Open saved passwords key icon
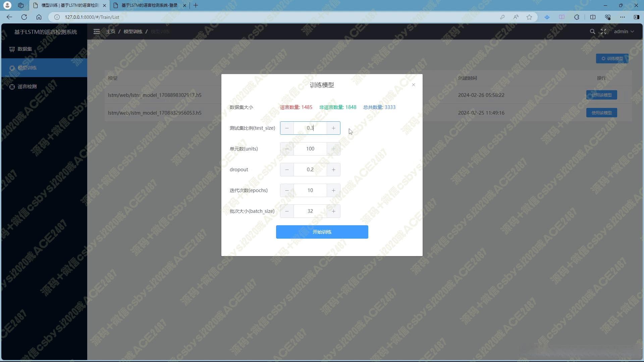 tap(502, 17)
